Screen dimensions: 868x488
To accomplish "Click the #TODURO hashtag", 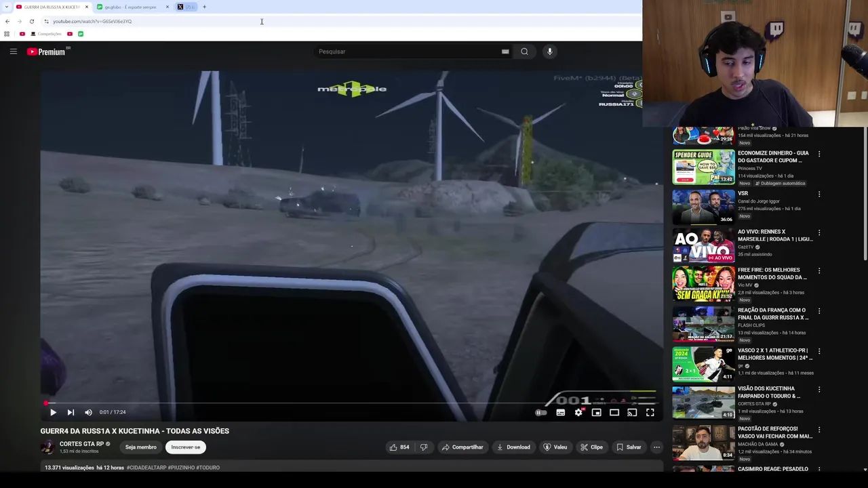I will point(208,468).
